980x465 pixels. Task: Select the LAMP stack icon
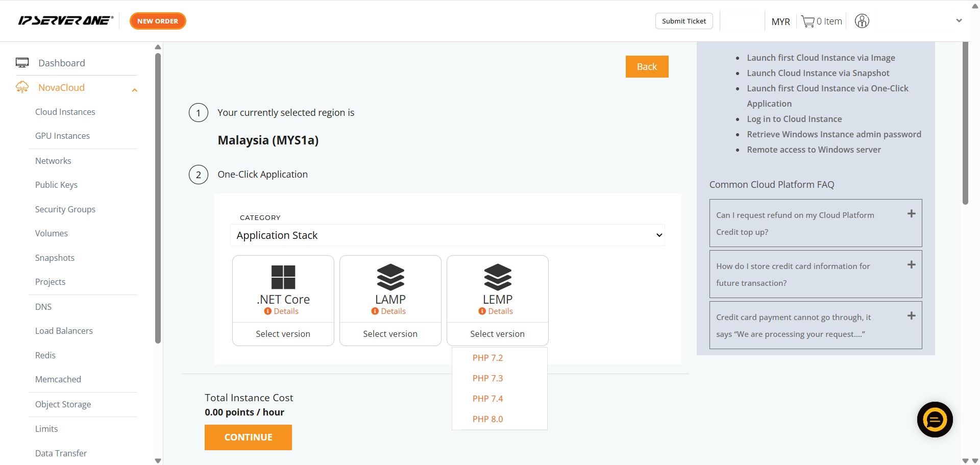point(390,277)
